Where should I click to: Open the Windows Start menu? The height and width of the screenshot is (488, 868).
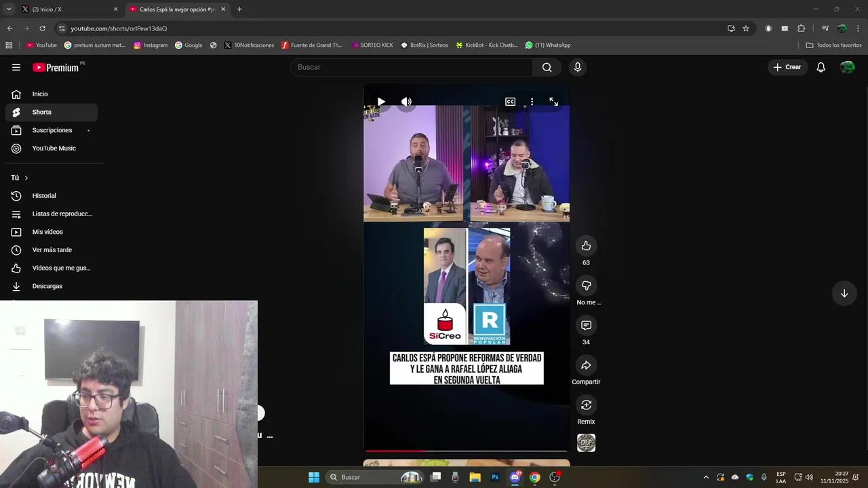pos(313,477)
